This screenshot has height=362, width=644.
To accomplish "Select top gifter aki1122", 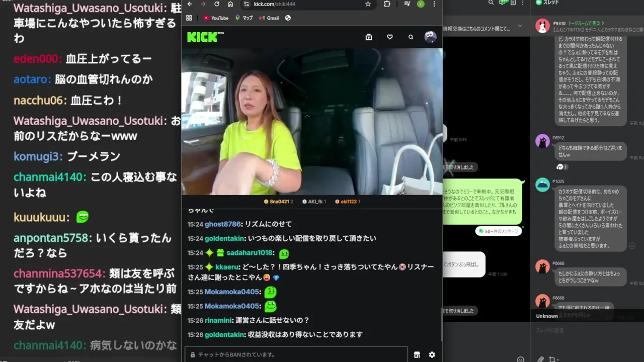I will (348, 202).
